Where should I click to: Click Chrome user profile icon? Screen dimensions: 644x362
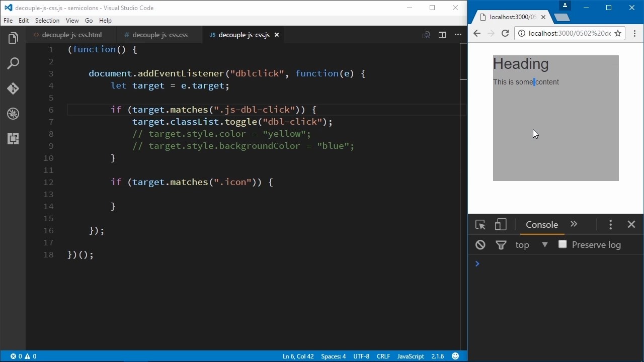pos(565,6)
